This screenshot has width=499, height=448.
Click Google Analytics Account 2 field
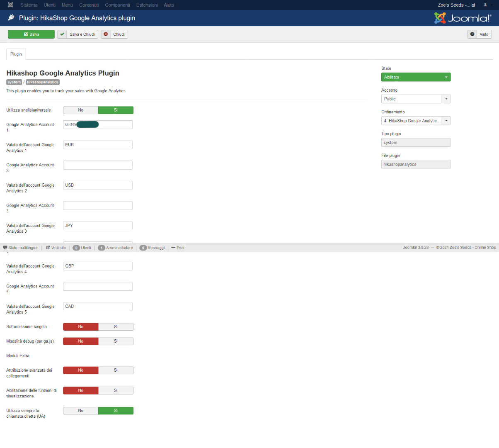(98, 165)
